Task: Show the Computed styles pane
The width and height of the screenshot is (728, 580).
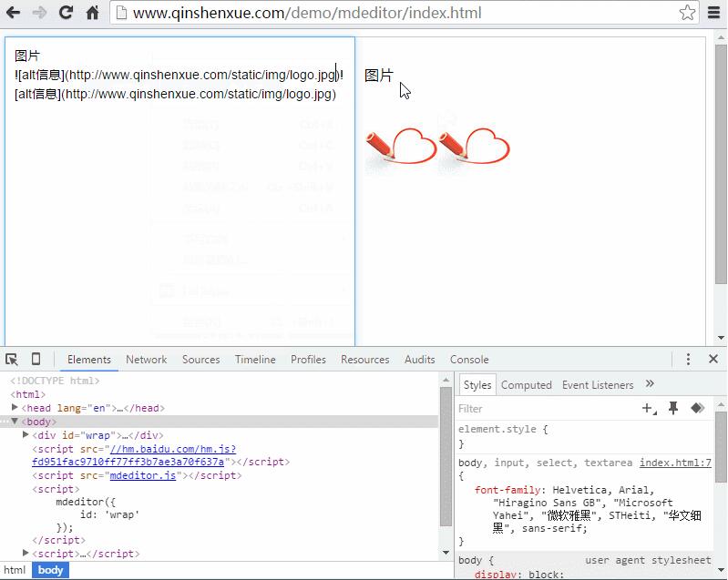Action: coord(526,385)
